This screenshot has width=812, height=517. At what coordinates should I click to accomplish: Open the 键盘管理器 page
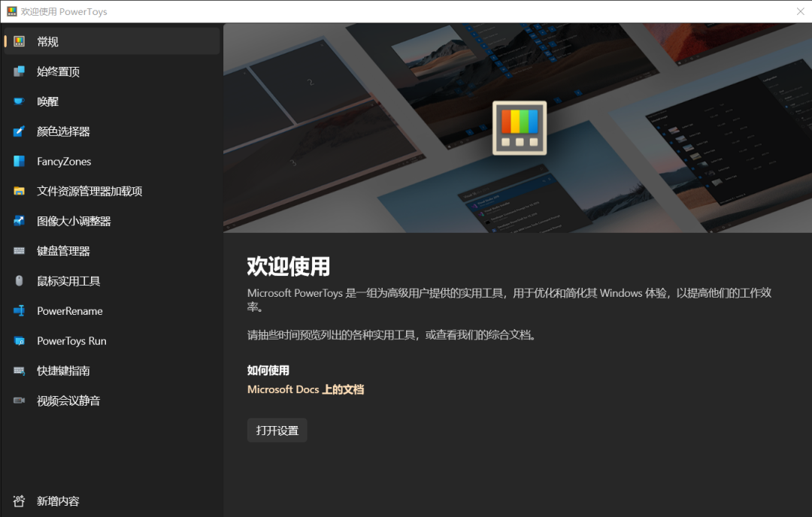coord(112,251)
